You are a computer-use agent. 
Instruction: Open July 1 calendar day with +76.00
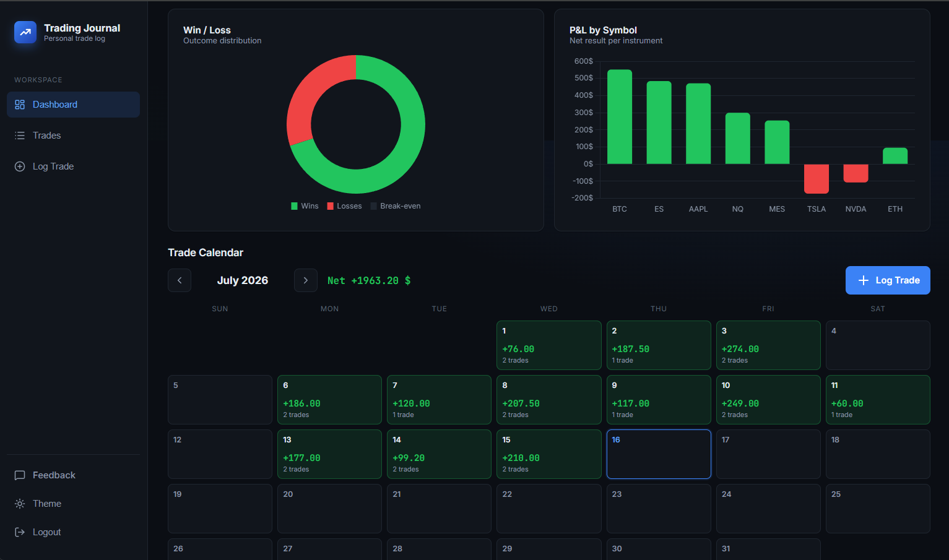(x=549, y=345)
